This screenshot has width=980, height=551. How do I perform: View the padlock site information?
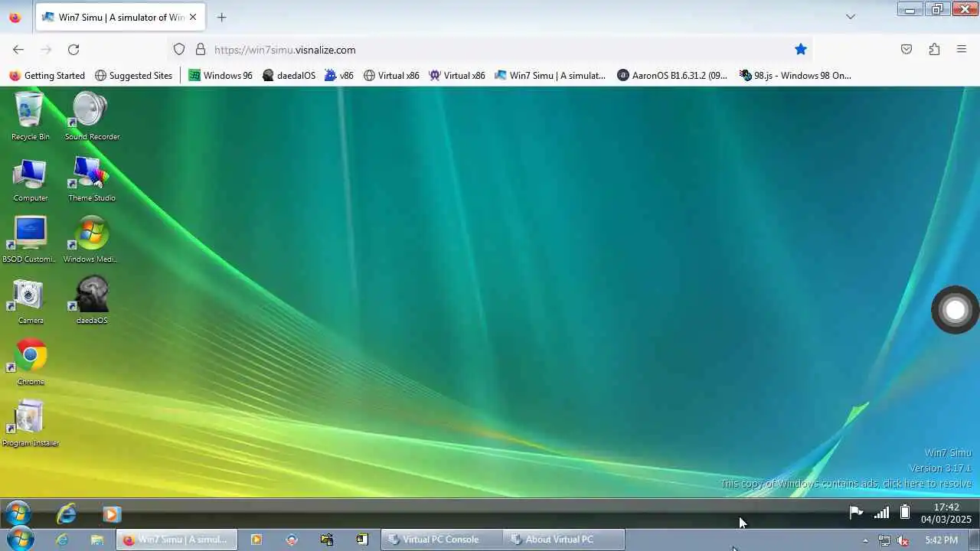[x=201, y=49]
